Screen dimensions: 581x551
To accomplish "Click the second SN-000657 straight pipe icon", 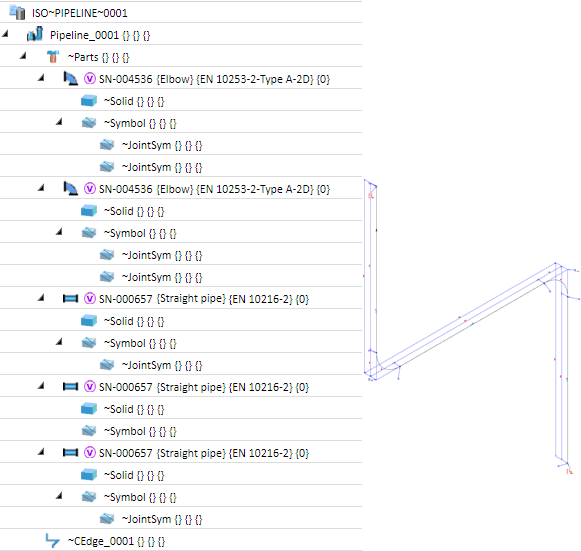I will coord(70,386).
